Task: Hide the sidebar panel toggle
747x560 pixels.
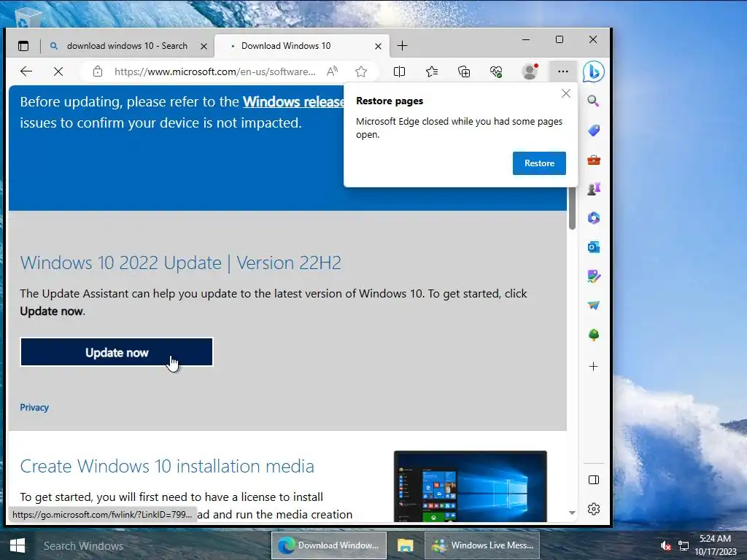Action: point(594,480)
